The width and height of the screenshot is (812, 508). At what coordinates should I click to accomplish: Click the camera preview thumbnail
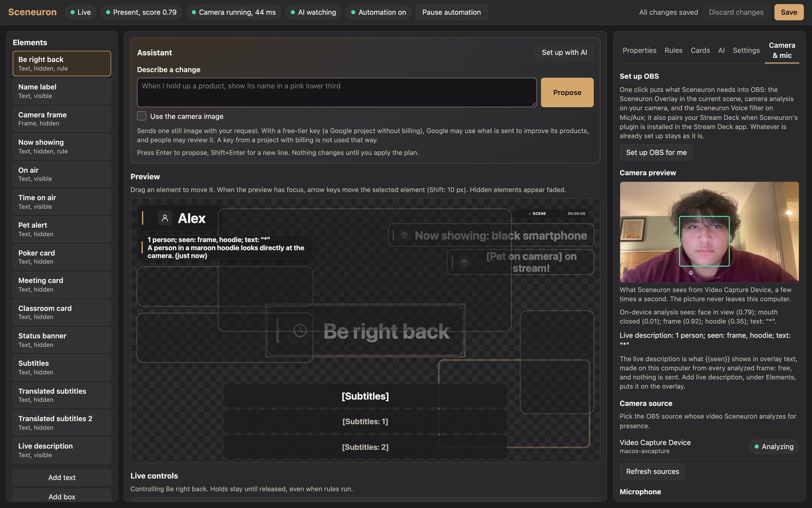[x=709, y=232]
